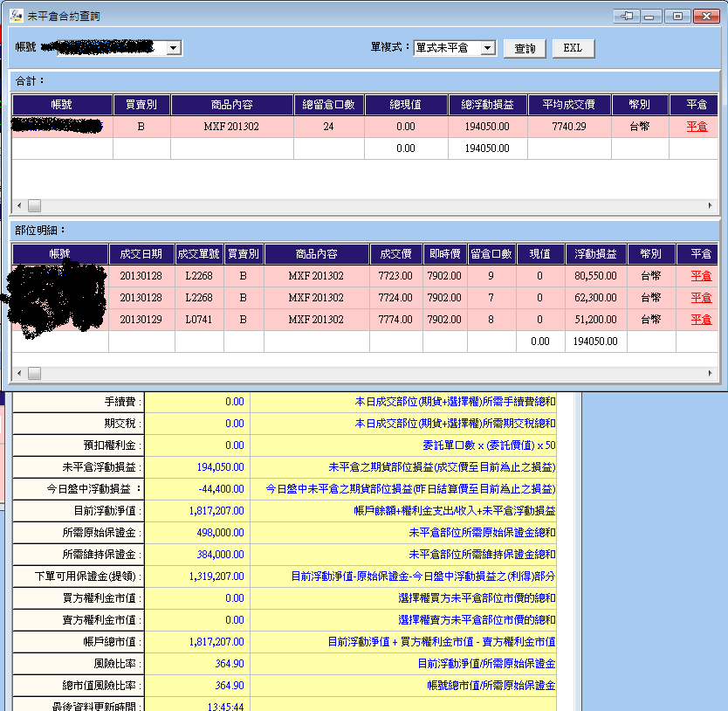
Task: Minimize the 未平倉合約查詢 window
Action: [649, 17]
